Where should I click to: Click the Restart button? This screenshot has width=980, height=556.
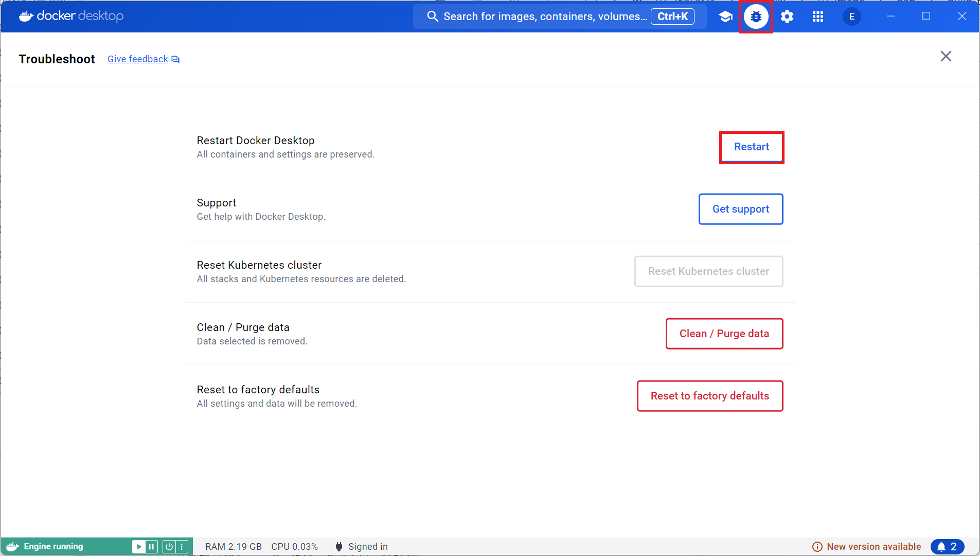pos(751,147)
